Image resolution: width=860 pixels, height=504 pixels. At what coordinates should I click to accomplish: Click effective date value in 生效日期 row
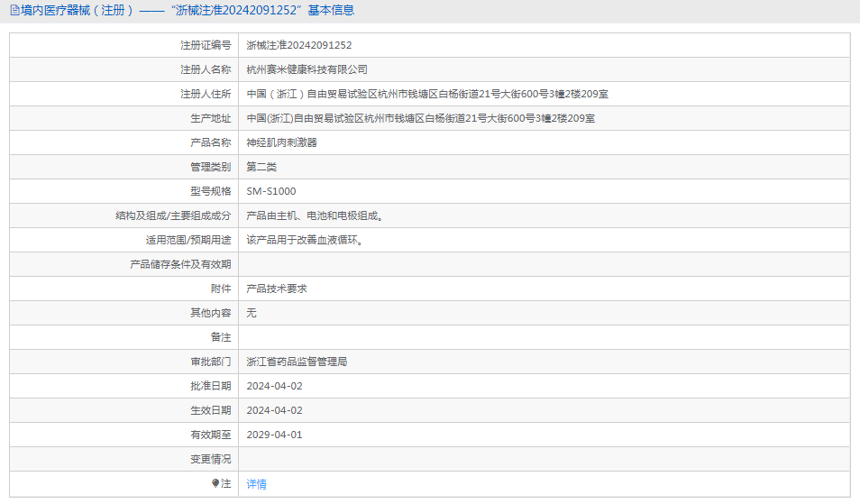click(274, 410)
